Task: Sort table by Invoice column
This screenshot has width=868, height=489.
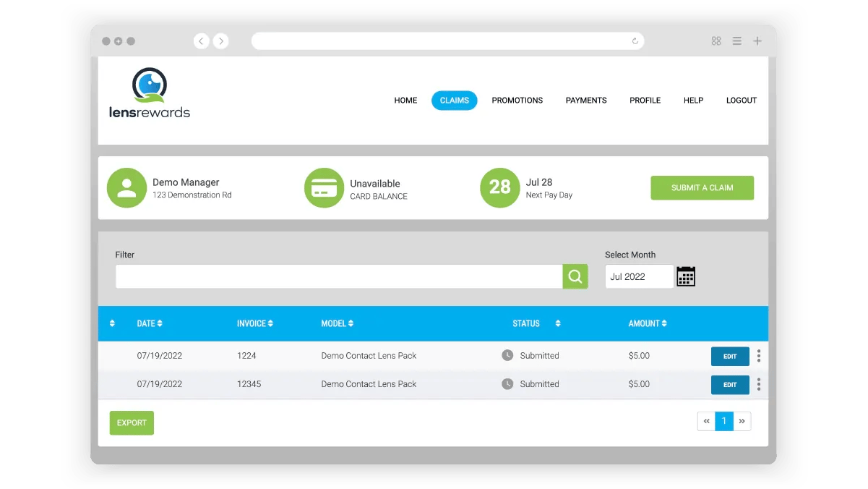Action: (x=254, y=323)
